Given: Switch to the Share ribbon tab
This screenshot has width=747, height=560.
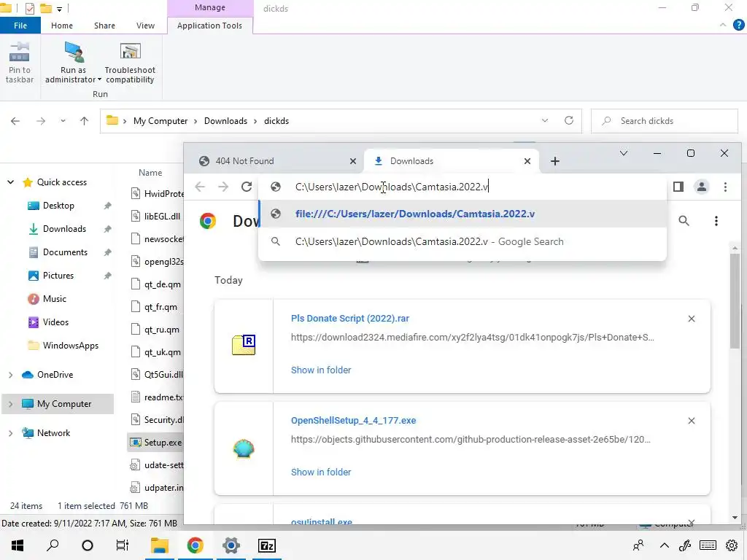Looking at the screenshot, I should pyautogui.click(x=104, y=26).
